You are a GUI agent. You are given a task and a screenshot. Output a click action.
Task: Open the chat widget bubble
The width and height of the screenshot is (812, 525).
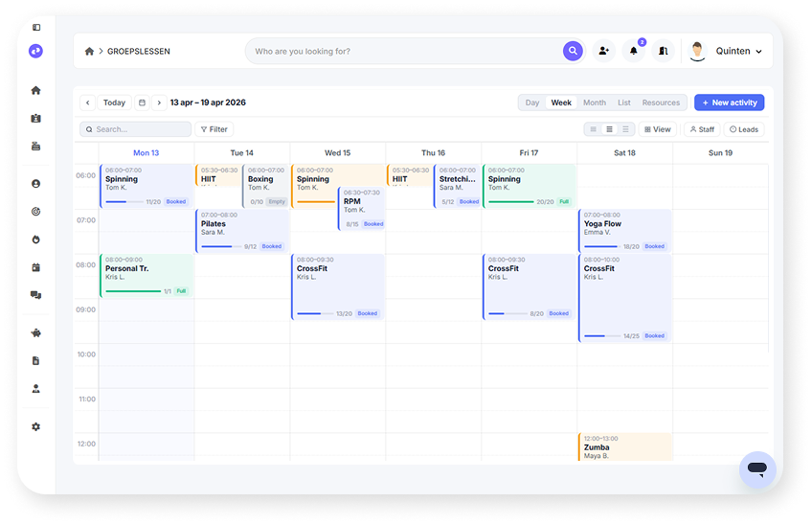click(756, 469)
